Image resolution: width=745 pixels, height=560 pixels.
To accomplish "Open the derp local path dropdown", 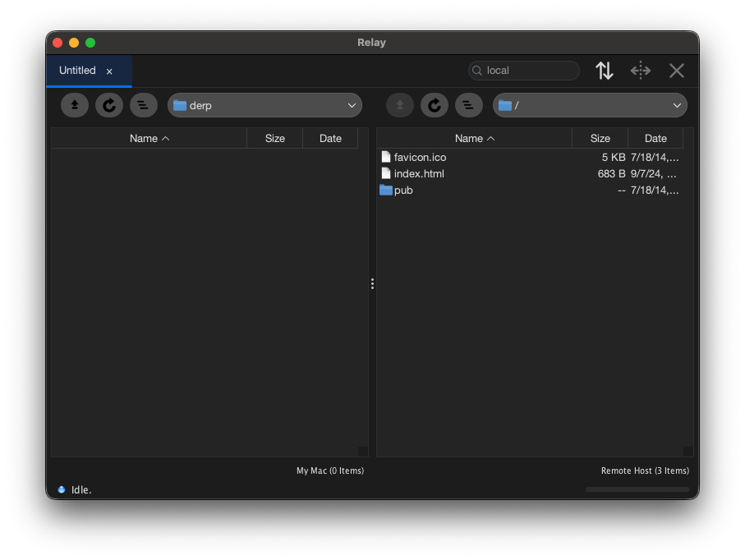I will tap(264, 105).
